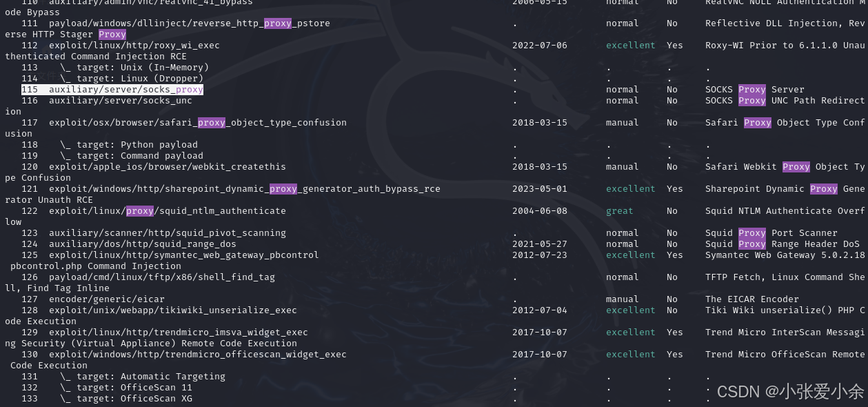This screenshot has height=407, width=868.
Task: Click auxiliary/scanner/http/squid_pivot_scanning path
Action: pos(168,233)
